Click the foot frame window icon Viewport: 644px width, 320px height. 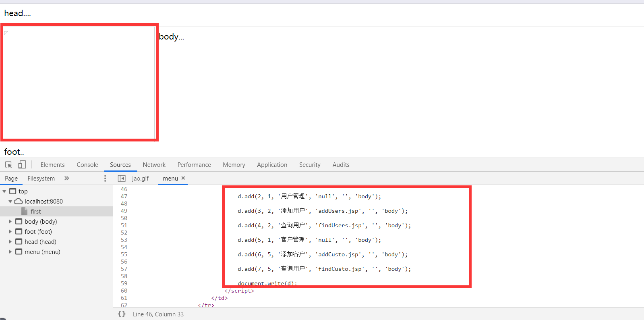click(x=19, y=231)
